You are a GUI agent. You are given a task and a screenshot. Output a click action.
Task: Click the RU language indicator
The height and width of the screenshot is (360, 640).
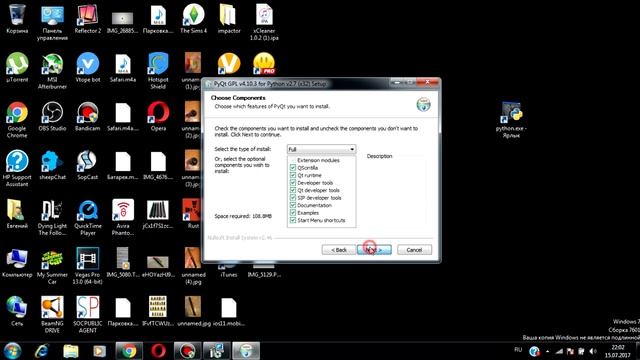(518, 350)
